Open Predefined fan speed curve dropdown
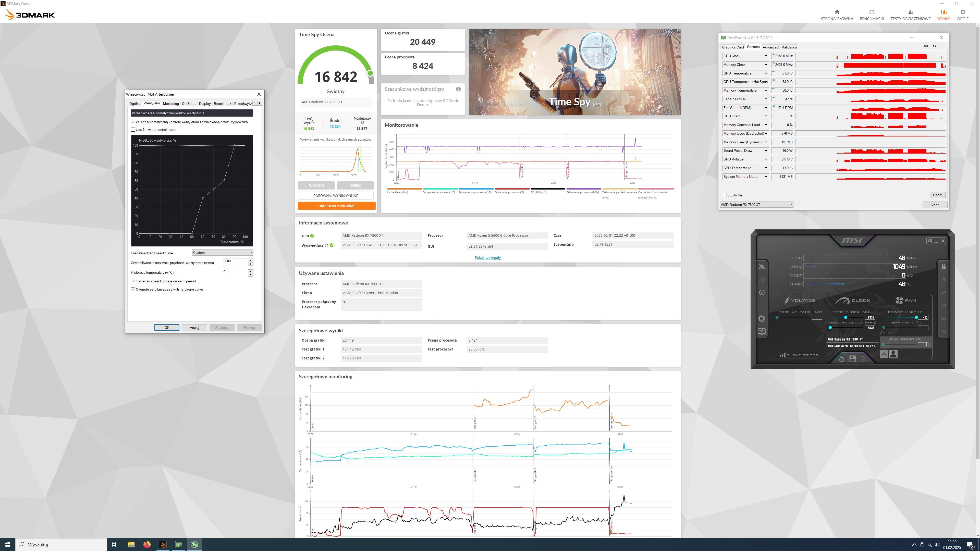The width and height of the screenshot is (980, 551). (x=223, y=253)
